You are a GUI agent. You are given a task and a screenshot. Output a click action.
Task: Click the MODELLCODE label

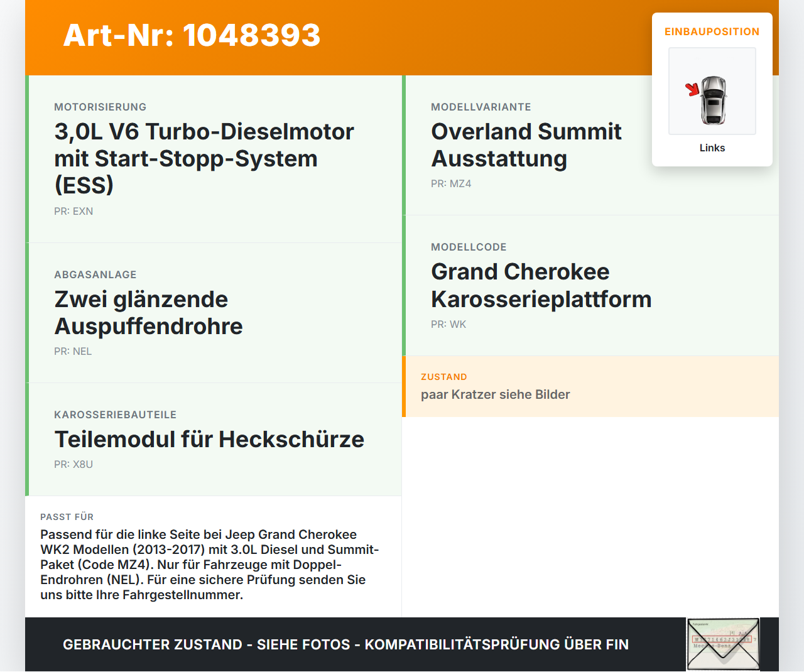469,247
